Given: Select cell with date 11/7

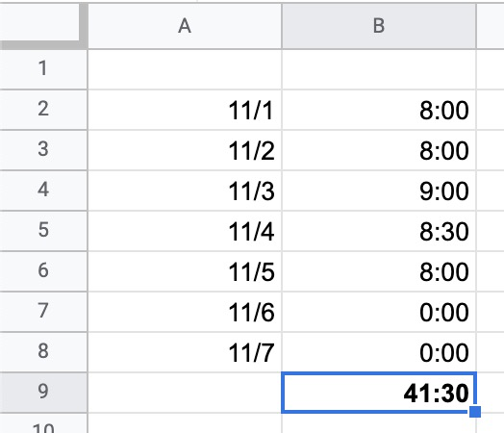Looking at the screenshot, I should (185, 352).
